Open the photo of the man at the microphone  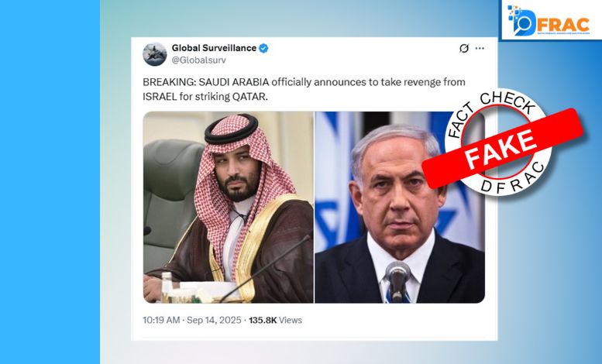(x=400, y=208)
